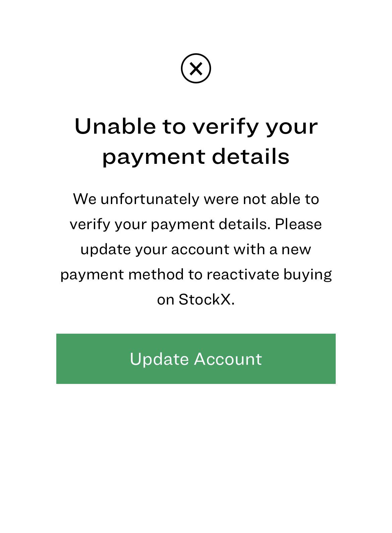Click the explanatory paragraph text
392x533 pixels.
[x=196, y=249]
